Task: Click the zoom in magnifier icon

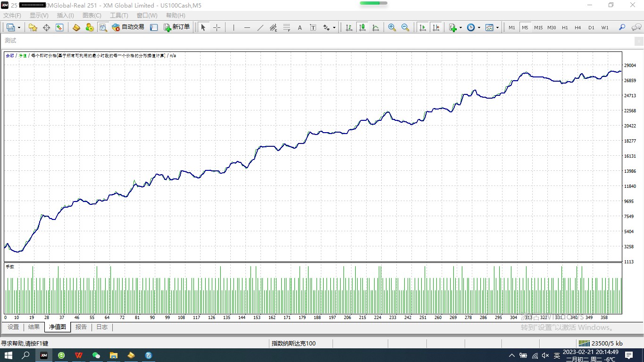Action: (x=392, y=27)
